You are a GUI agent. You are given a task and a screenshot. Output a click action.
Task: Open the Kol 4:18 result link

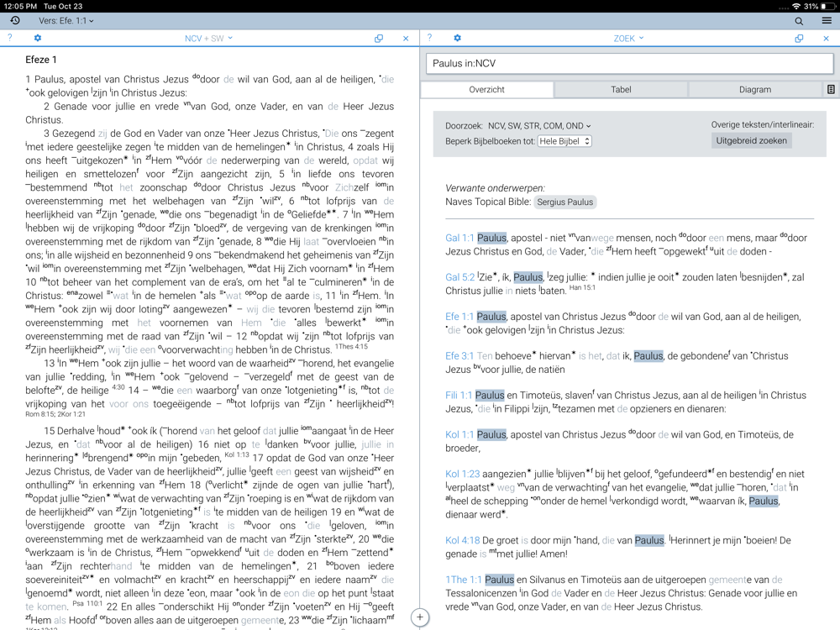(x=462, y=540)
